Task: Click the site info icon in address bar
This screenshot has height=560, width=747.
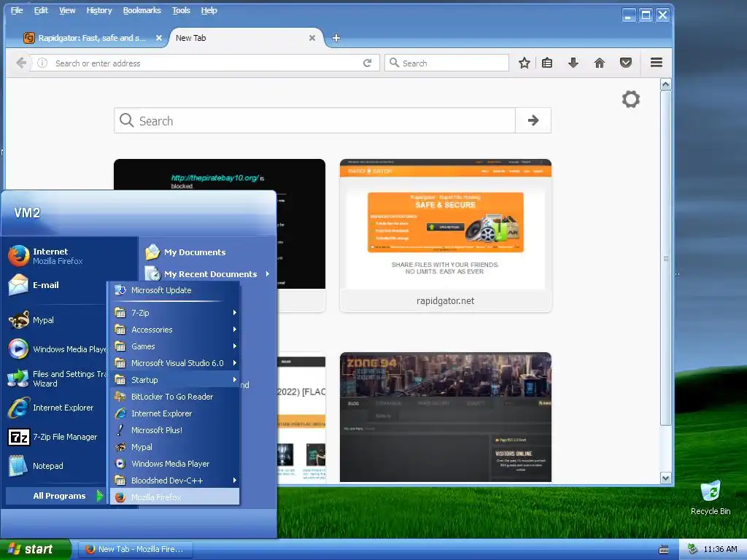Action: point(42,63)
